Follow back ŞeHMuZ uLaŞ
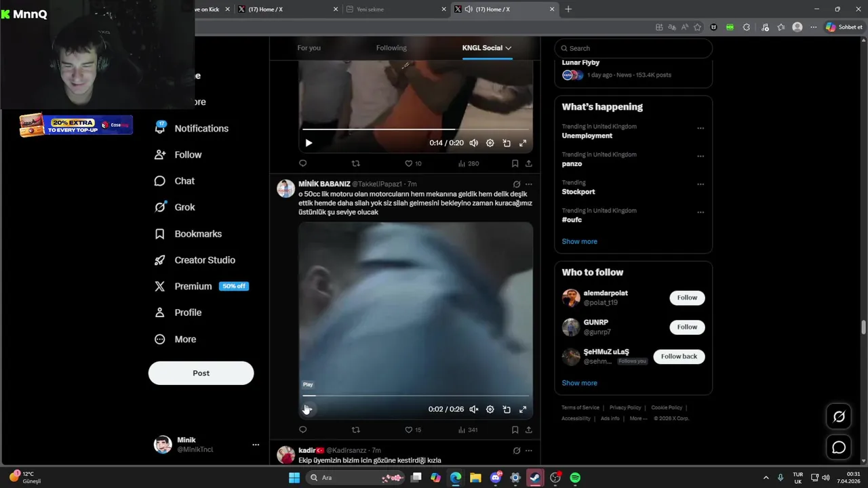Screen dimensions: 868x488 point(679,357)
